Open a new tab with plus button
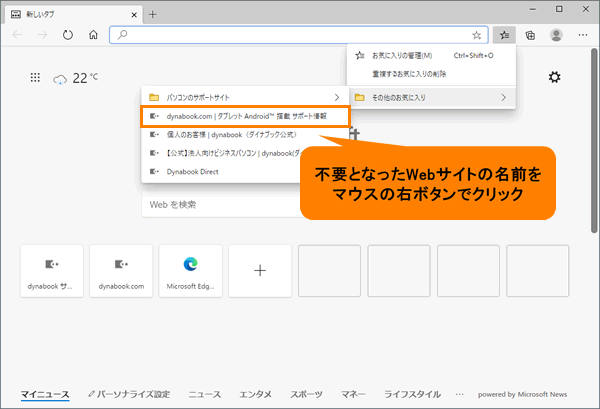The image size is (600, 409). pos(153,15)
